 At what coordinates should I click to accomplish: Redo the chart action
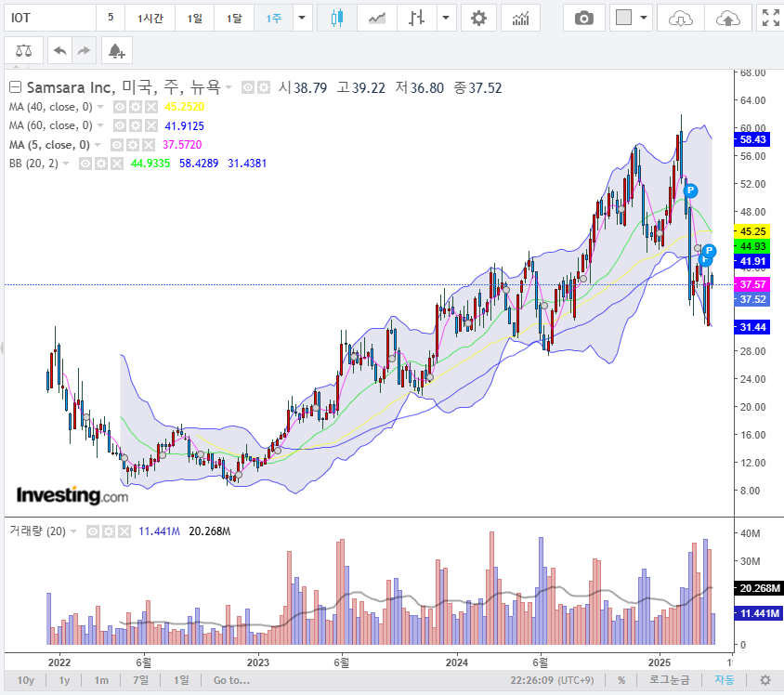click(84, 50)
